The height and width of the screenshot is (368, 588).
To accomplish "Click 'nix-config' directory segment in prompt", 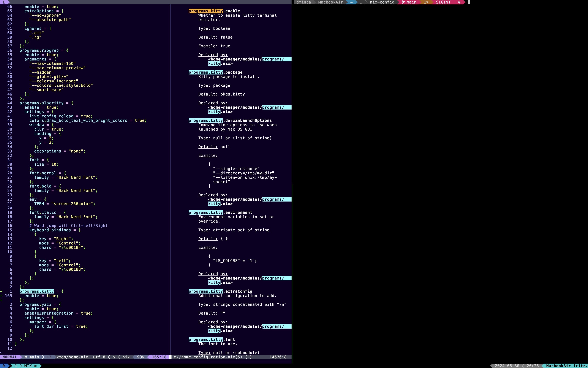I will click(x=382, y=2).
